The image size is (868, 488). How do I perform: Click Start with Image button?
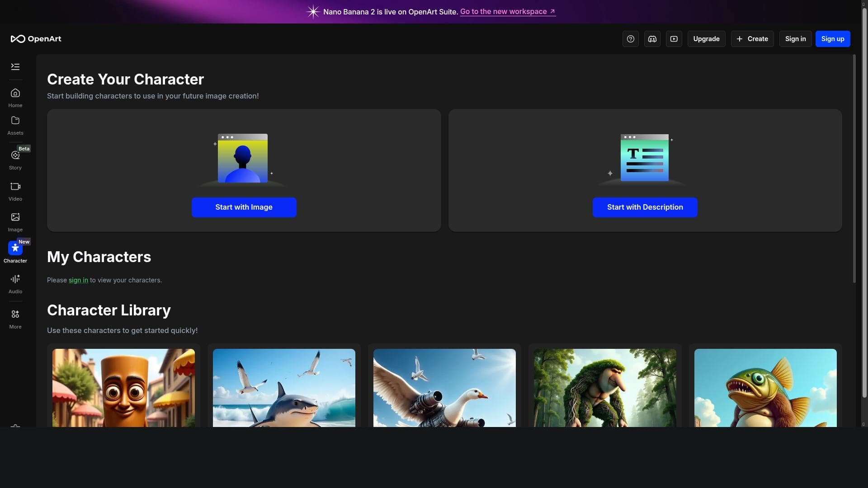(x=244, y=207)
